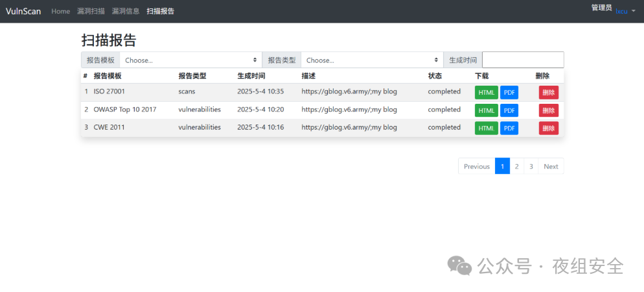Select pagination page 1
Screen dimensions: 644x292
pos(502,166)
